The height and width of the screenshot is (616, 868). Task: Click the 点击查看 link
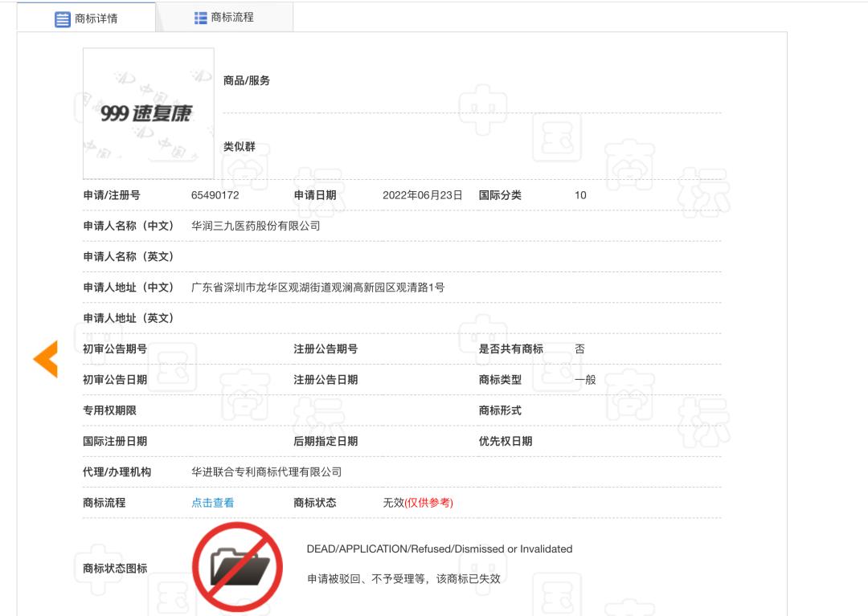(212, 503)
